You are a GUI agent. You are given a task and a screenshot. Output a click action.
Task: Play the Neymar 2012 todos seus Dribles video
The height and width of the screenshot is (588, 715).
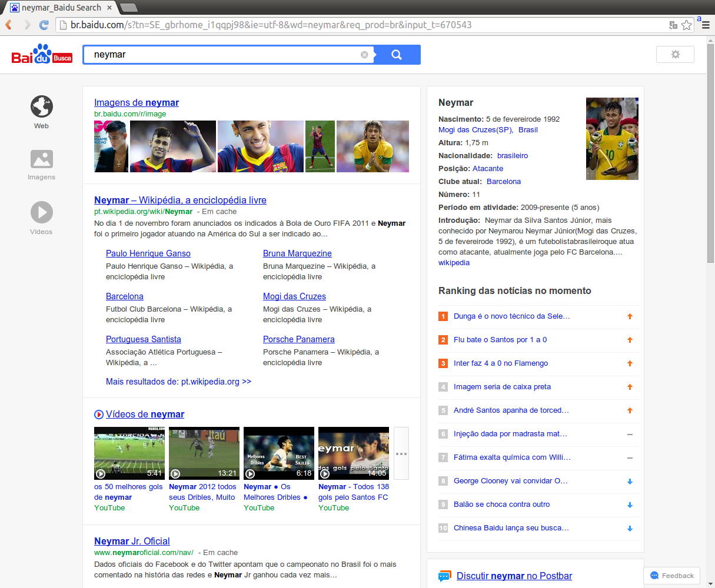[204, 453]
